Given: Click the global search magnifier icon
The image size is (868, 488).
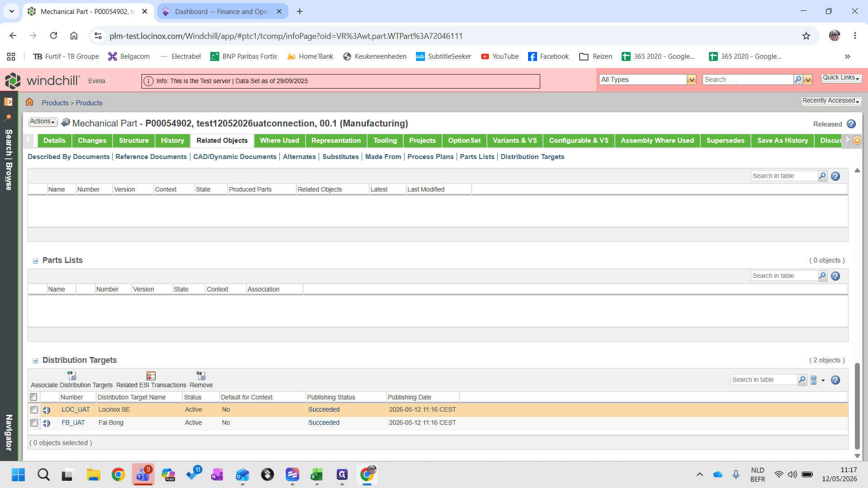Looking at the screenshot, I should tap(798, 80).
